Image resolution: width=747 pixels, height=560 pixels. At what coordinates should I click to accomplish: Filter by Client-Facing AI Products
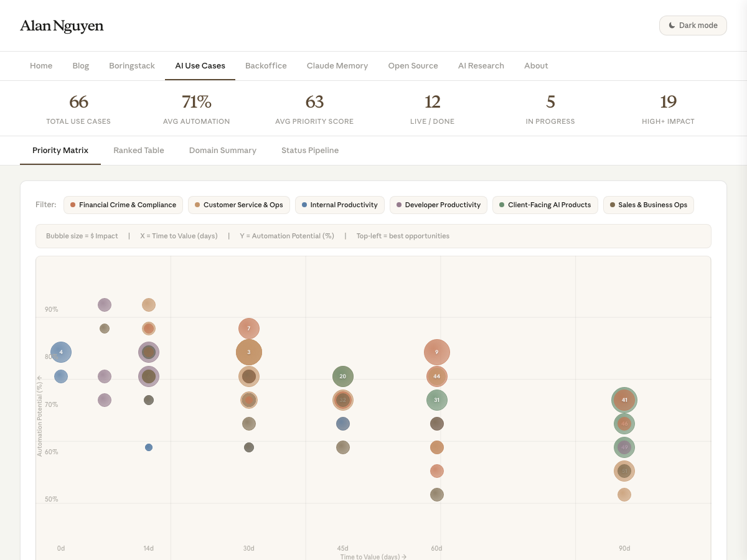point(545,205)
